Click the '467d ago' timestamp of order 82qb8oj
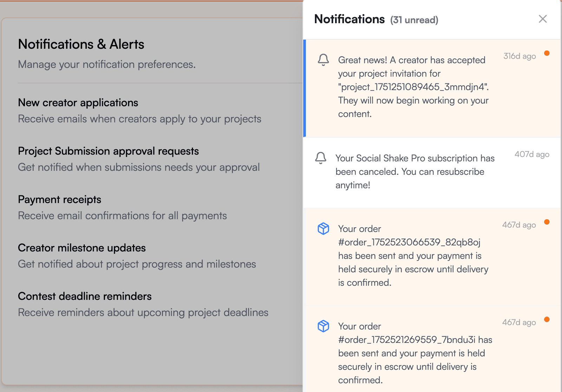The image size is (562, 392). [519, 225]
